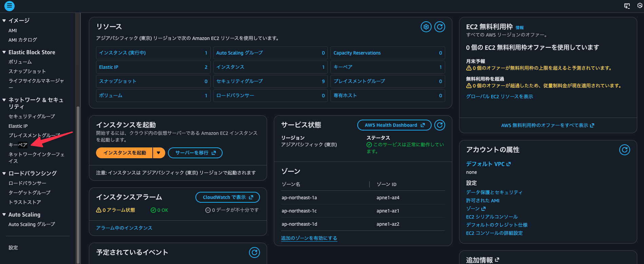
Task: Click 追加のゾーンを有効にする link
Action: point(309,238)
